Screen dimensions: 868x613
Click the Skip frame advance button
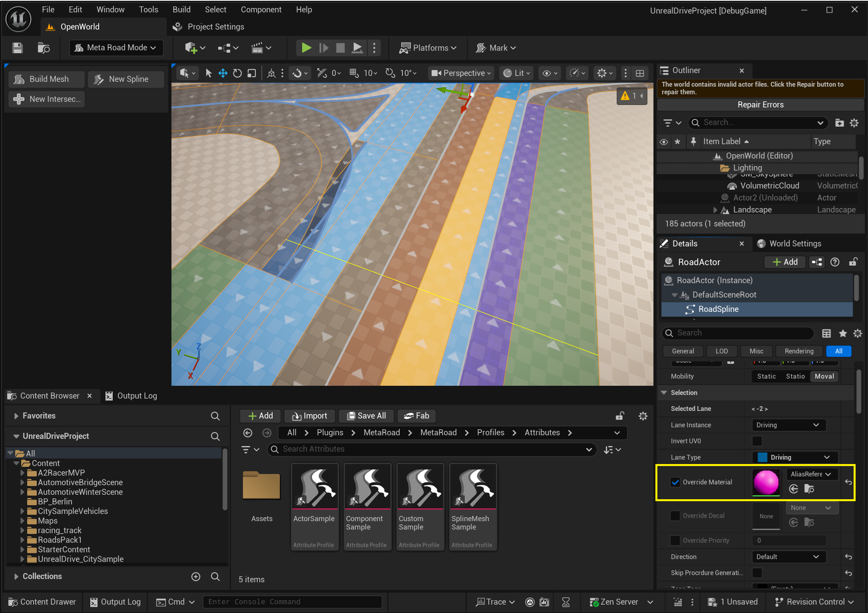(x=323, y=48)
